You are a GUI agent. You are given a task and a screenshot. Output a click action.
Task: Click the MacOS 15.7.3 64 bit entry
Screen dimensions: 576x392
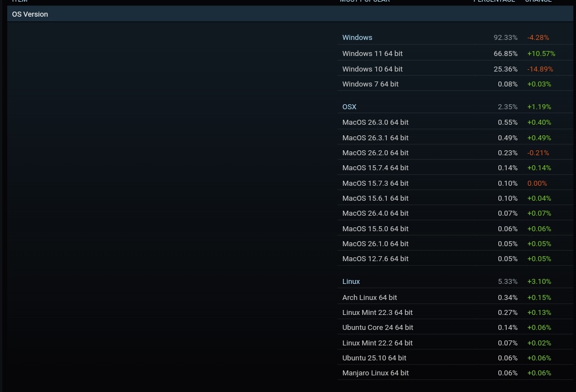coord(375,183)
